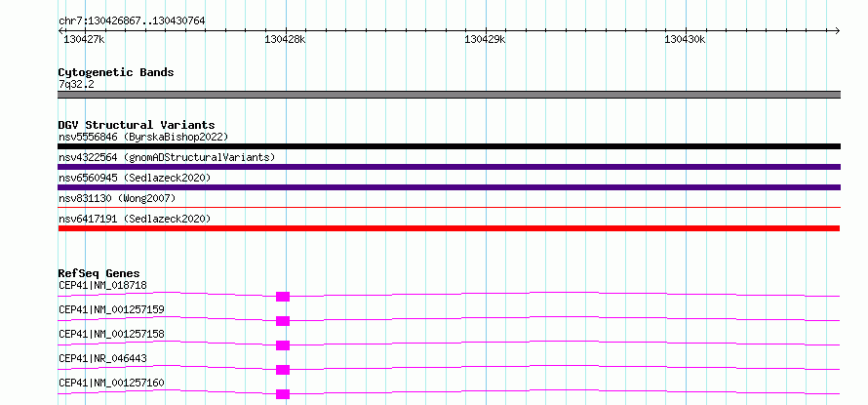The image size is (868, 405).
Task: Select transcript CEP41|NM_001257158 label
Action: tap(111, 334)
